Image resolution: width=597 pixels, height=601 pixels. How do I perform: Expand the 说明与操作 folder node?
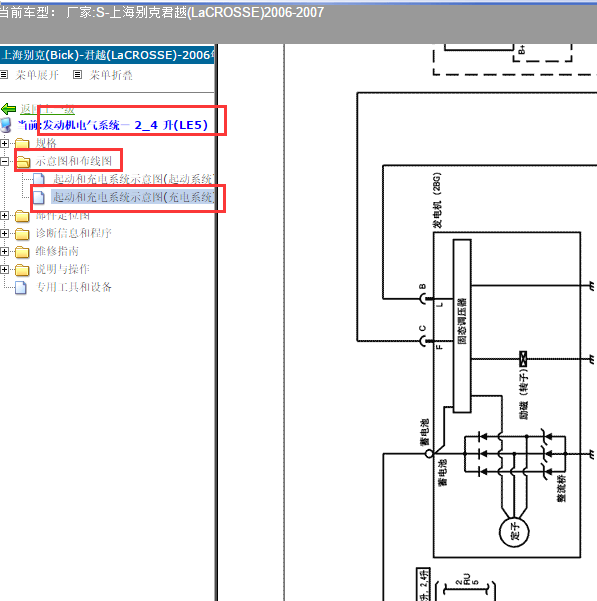pos(4,269)
